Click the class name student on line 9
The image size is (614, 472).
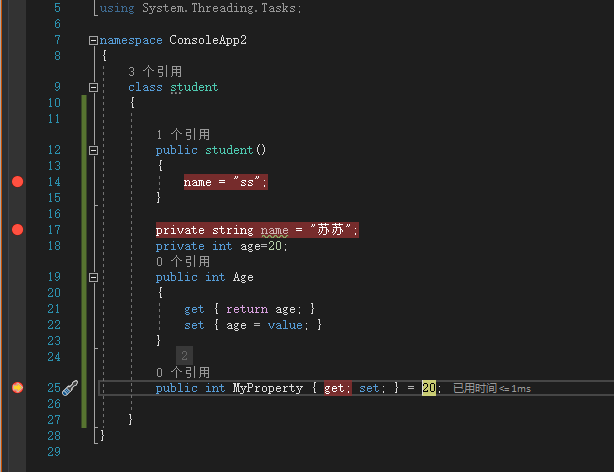tap(194, 87)
